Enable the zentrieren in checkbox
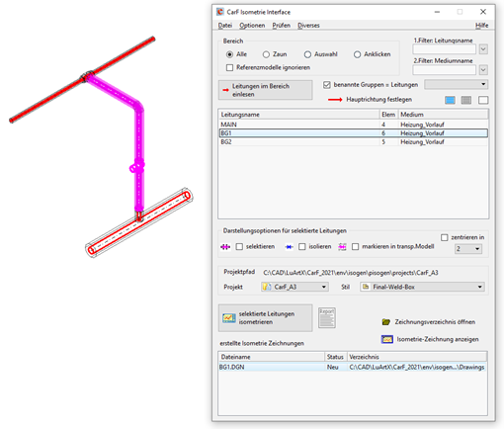Viewport: 504px width, 429px height. (x=445, y=237)
